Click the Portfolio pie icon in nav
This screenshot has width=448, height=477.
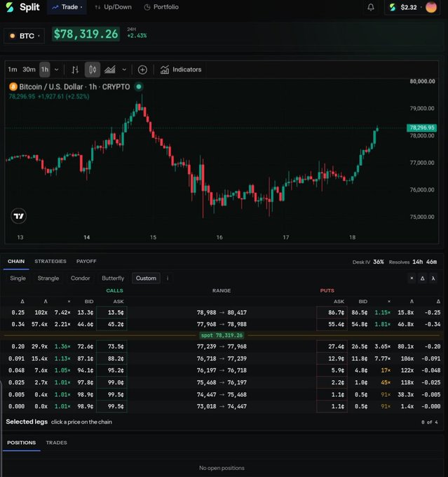pos(147,7)
